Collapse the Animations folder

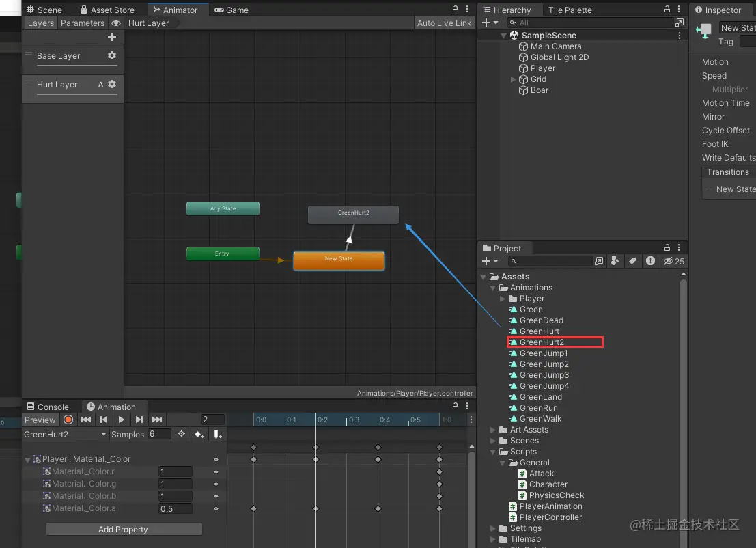point(493,288)
